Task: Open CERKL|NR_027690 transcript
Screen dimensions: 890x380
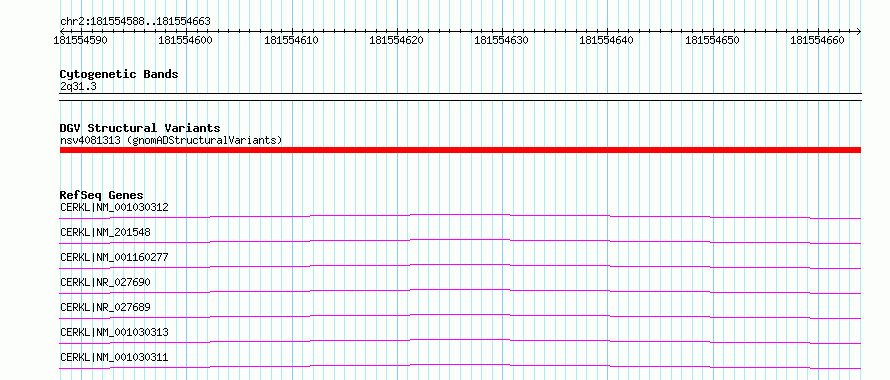Action: pos(105,282)
